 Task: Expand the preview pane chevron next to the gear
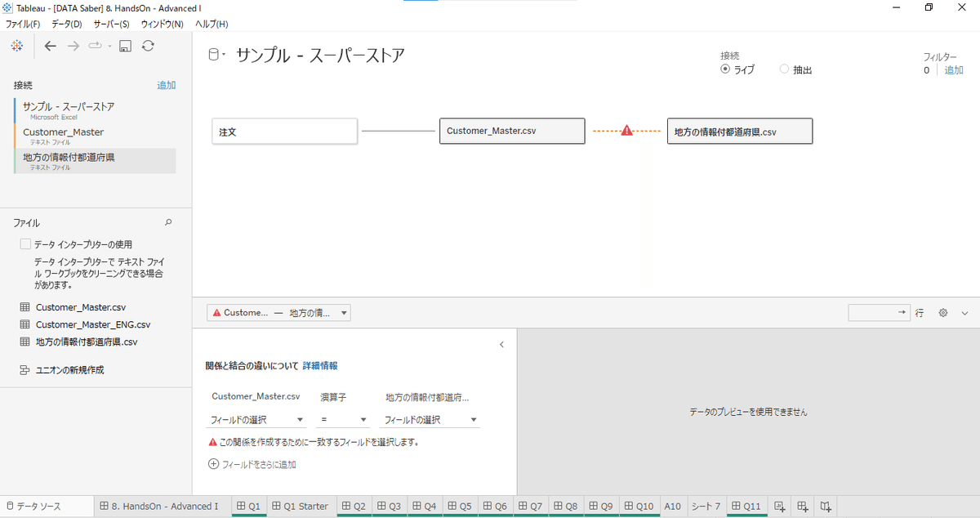click(x=964, y=313)
